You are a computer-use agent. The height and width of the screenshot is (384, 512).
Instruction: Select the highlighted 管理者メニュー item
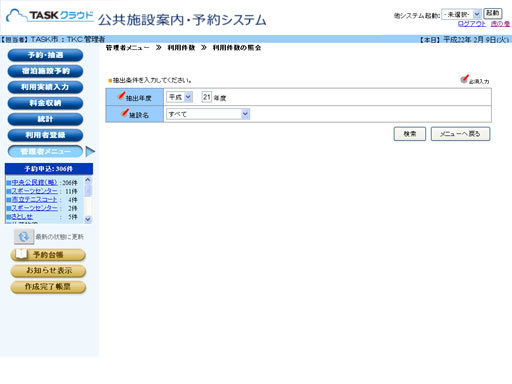click(45, 151)
